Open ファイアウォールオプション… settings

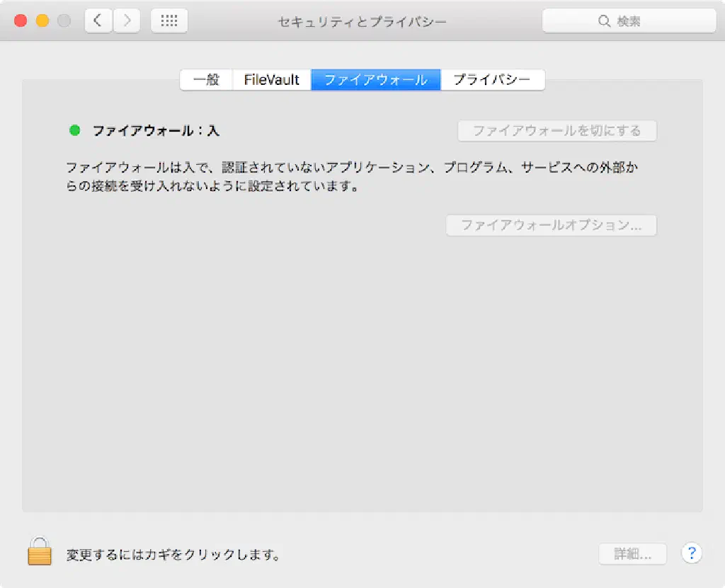(x=551, y=226)
